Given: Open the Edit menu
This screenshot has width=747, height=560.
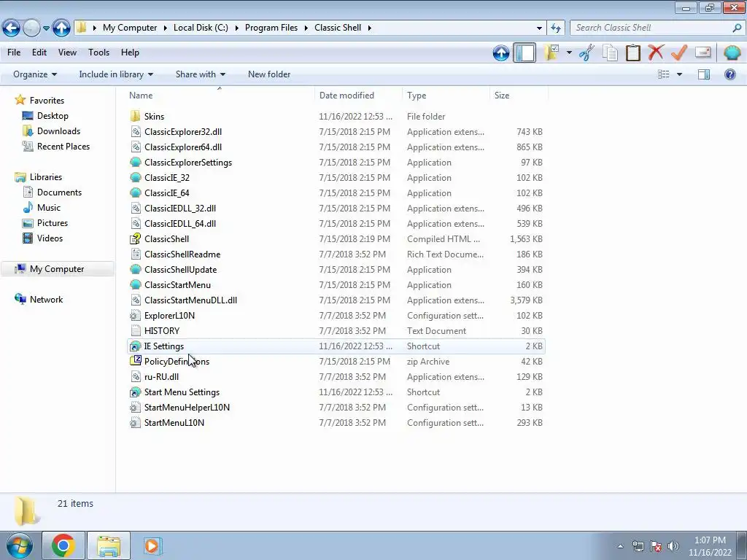Looking at the screenshot, I should click(39, 52).
